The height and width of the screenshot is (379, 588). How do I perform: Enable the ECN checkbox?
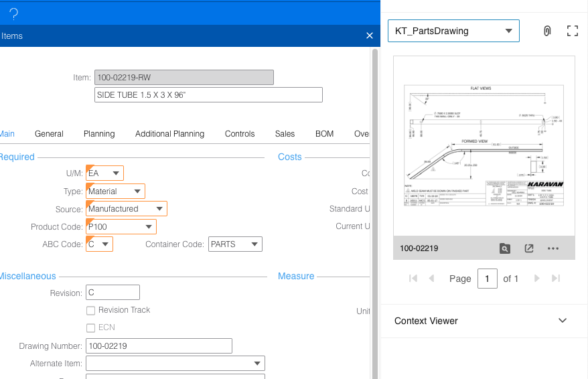pos(91,328)
